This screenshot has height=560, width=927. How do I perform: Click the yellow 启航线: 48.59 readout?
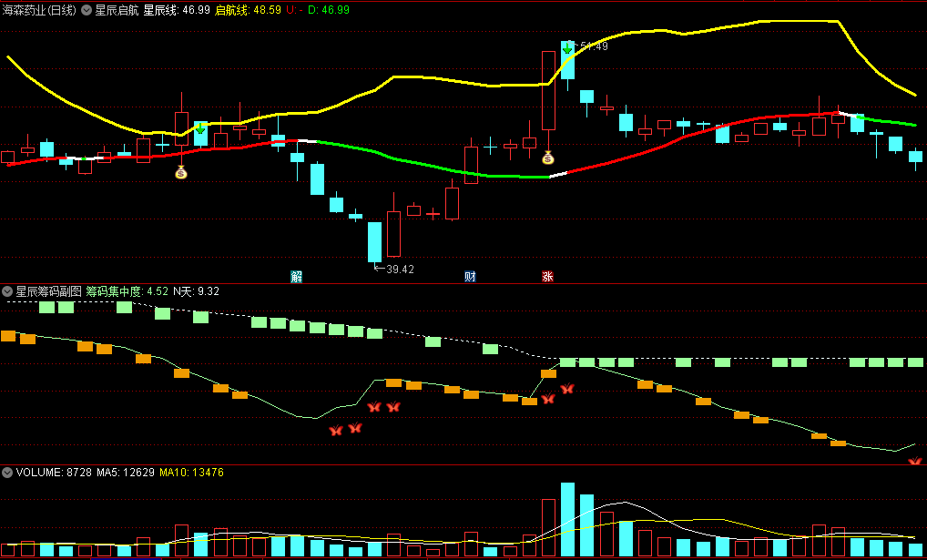(x=249, y=10)
